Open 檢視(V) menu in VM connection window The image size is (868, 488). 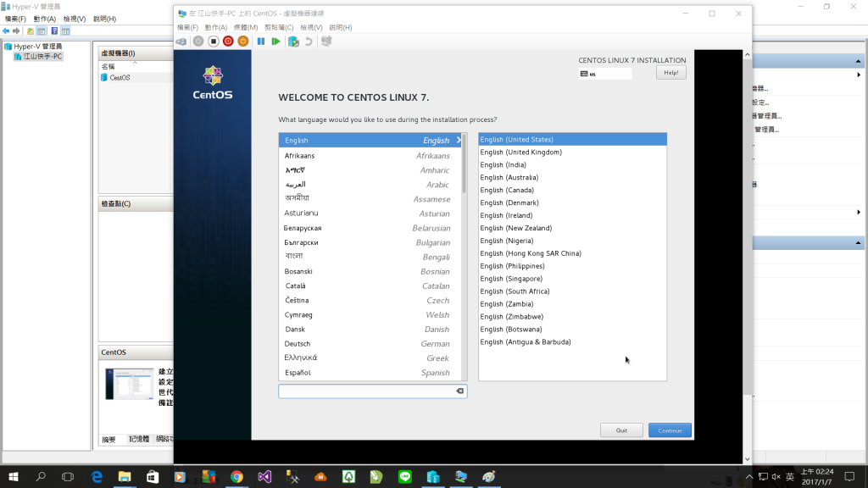point(311,27)
